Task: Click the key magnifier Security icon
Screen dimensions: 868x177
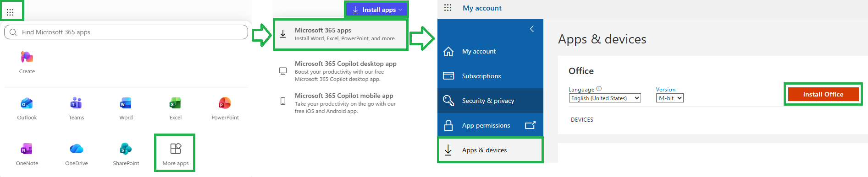Action: coord(448,101)
